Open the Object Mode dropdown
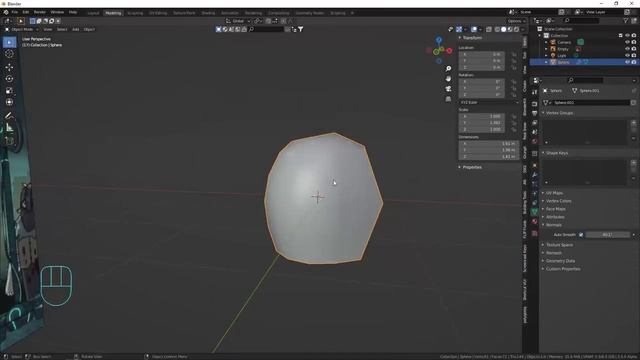640x360 pixels. click(22, 29)
